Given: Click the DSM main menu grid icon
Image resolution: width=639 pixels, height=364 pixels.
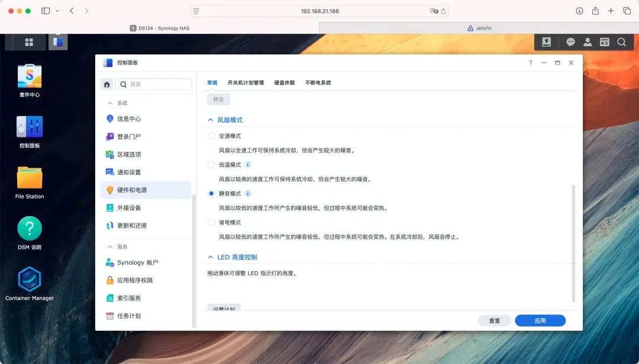Looking at the screenshot, I should 28,42.
